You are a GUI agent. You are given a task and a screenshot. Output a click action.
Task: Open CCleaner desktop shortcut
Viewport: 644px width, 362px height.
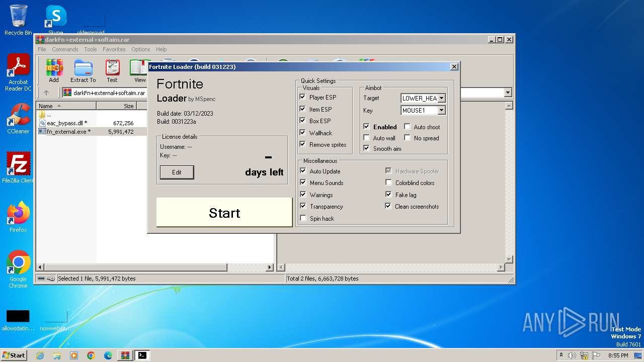tap(18, 119)
